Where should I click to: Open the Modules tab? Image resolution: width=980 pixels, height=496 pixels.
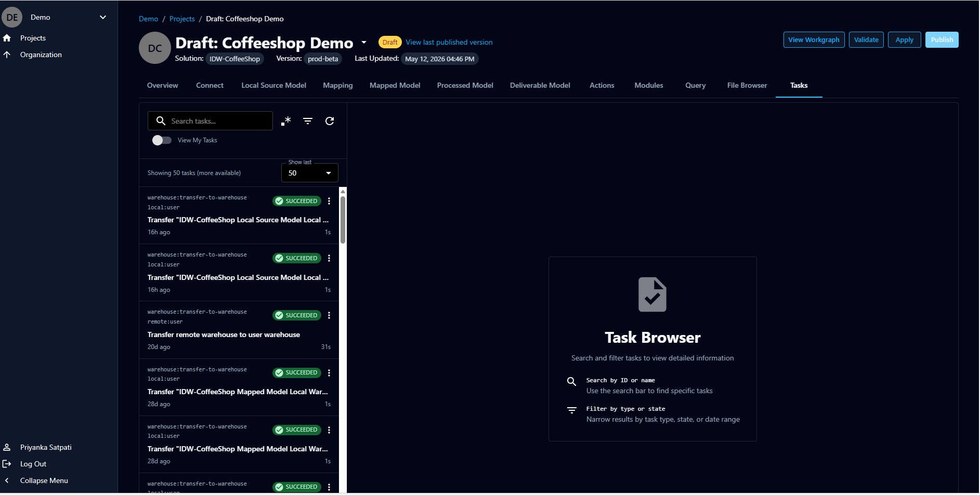pyautogui.click(x=649, y=85)
